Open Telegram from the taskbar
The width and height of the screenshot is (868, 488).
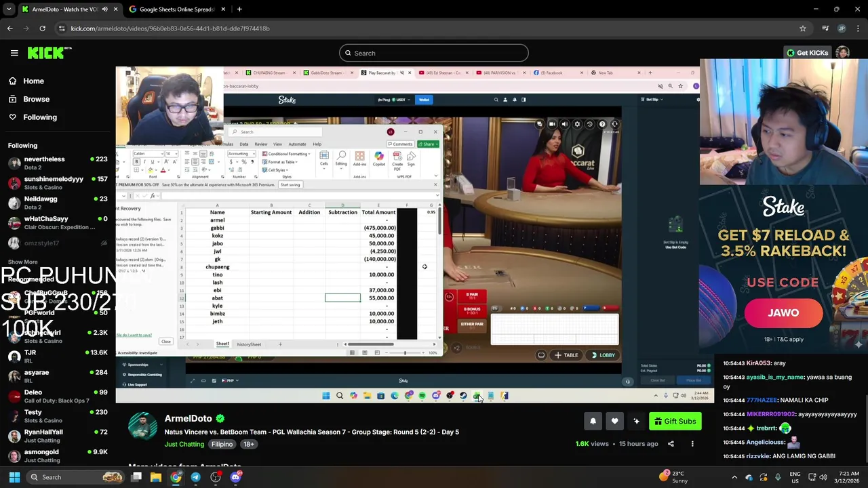pos(195,477)
